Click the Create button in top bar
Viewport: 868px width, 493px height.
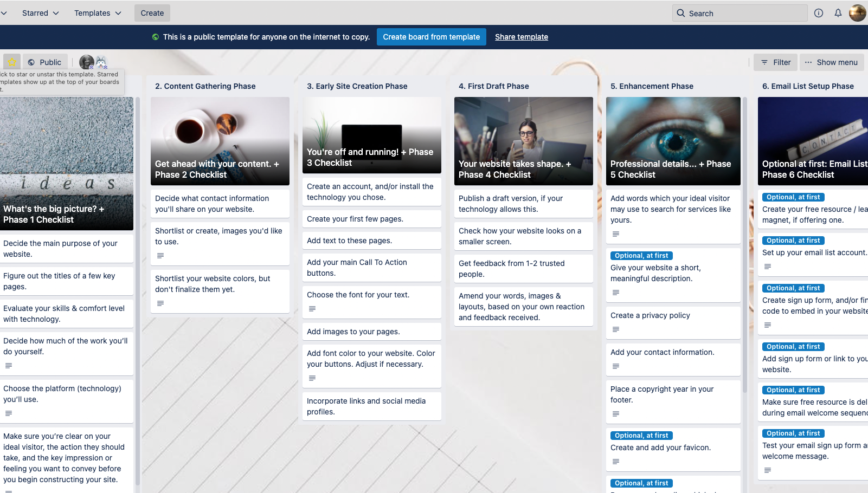point(152,13)
